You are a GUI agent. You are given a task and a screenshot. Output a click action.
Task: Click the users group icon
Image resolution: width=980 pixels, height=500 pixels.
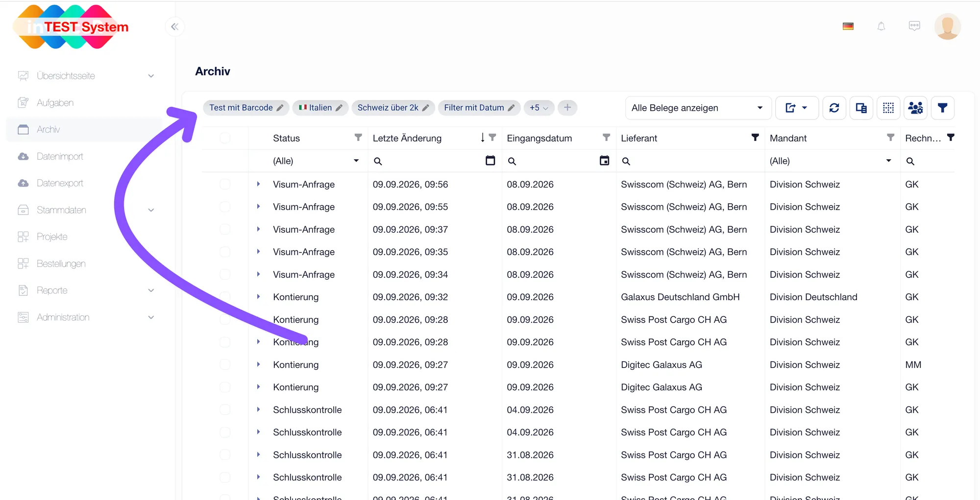coord(915,108)
